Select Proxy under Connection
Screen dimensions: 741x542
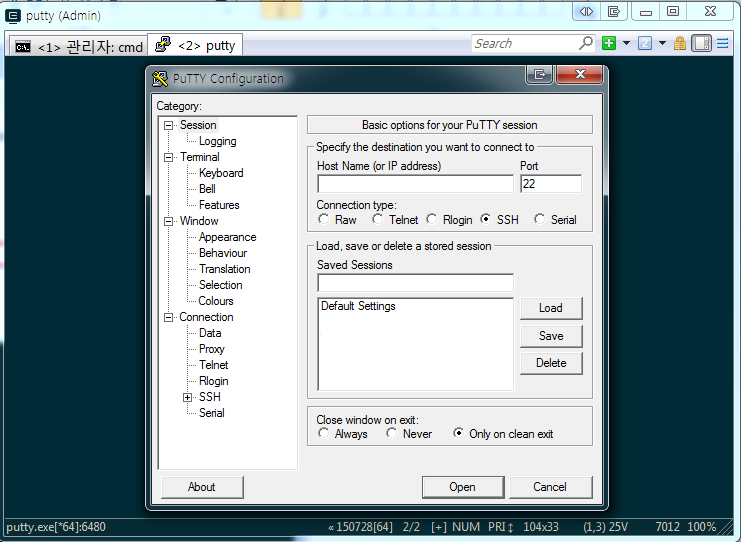coord(211,349)
